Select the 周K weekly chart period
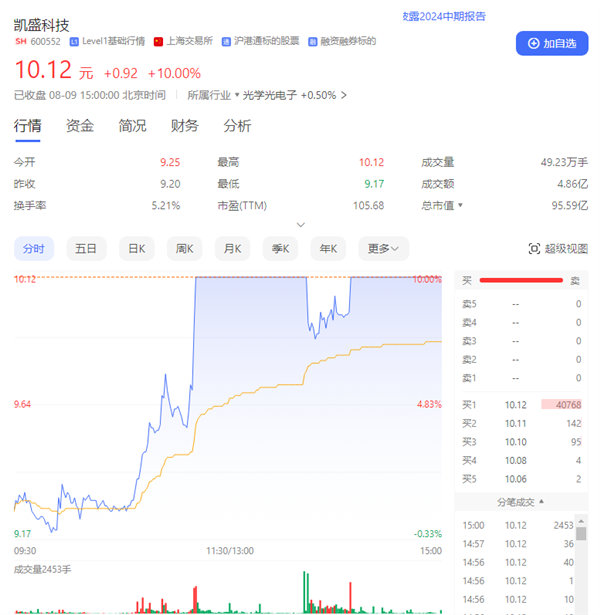 click(x=184, y=249)
